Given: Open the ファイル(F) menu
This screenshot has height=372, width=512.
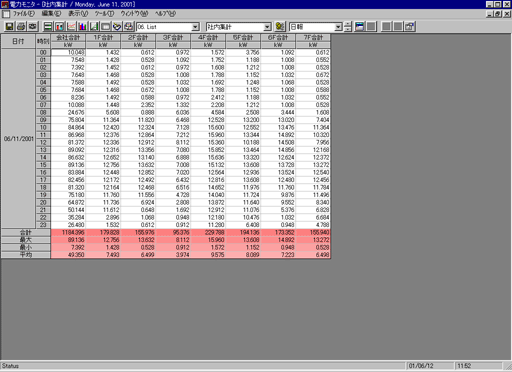Looking at the screenshot, I should [23, 14].
